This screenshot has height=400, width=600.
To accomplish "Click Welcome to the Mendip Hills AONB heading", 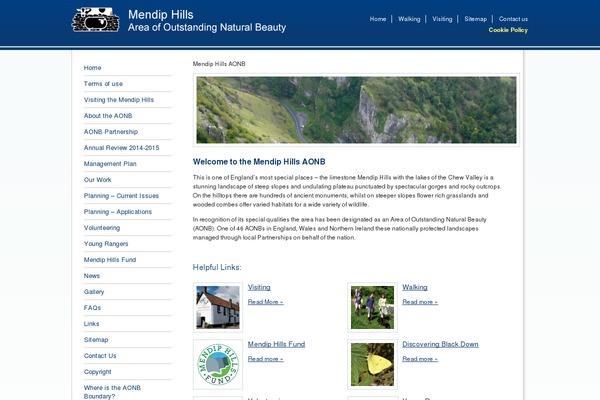I will [259, 162].
